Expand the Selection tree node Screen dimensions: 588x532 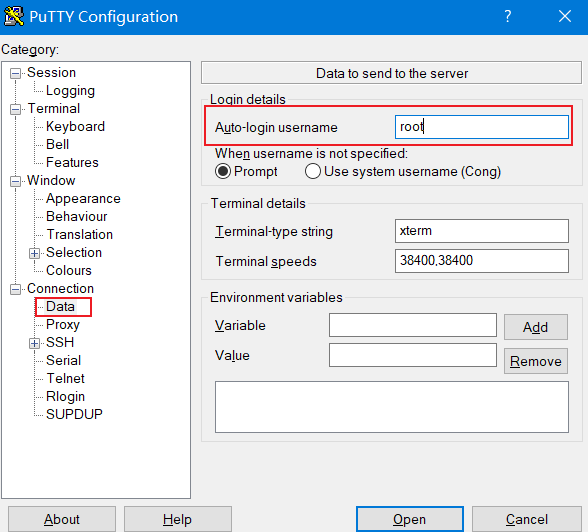(34, 253)
